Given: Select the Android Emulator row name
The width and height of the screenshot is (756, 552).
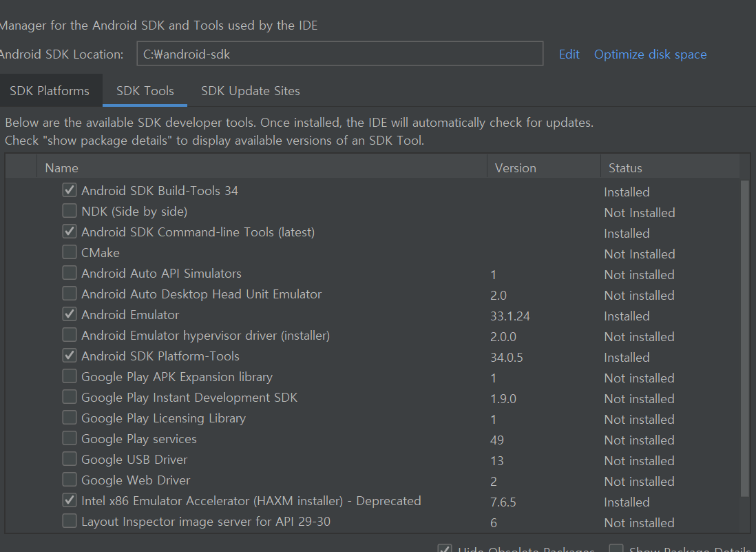Looking at the screenshot, I should click(x=130, y=315).
